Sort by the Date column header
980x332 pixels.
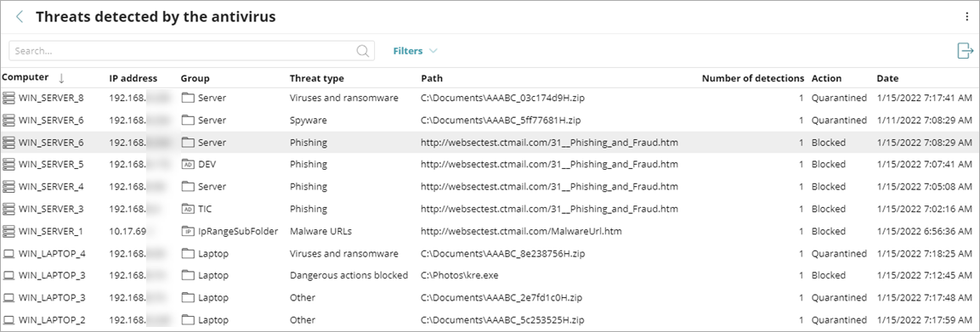pos(887,79)
